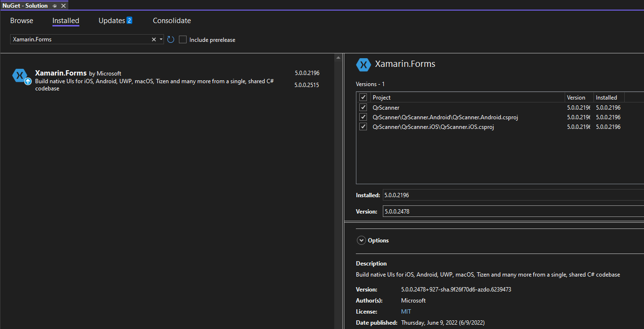
Task: Pin the NuGet - Solution tab
Action: coord(55,6)
